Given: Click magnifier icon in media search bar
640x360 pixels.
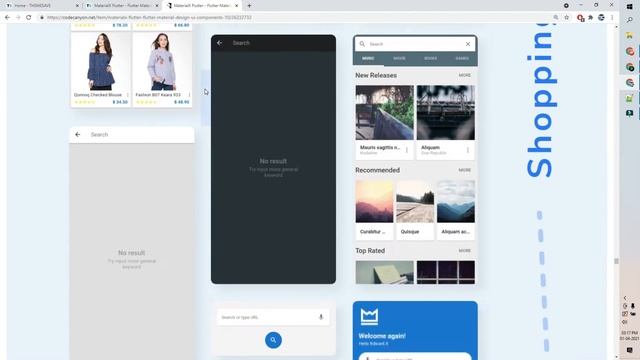Looking at the screenshot, I should coord(362,44).
